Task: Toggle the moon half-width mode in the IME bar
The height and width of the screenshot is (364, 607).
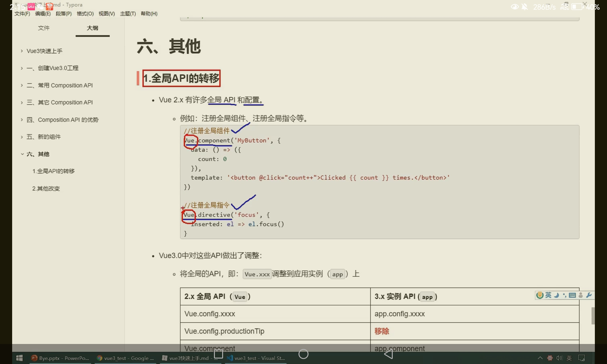Action: 556,295
